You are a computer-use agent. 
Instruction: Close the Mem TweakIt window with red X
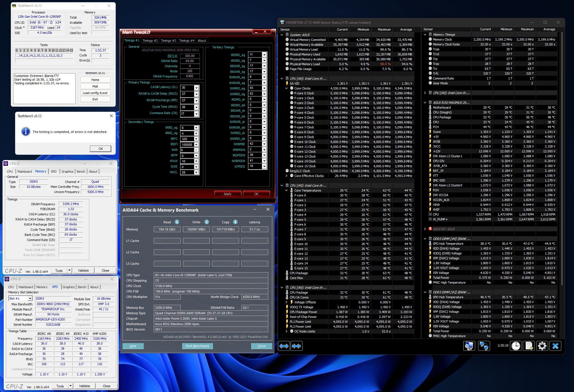[x=265, y=32]
